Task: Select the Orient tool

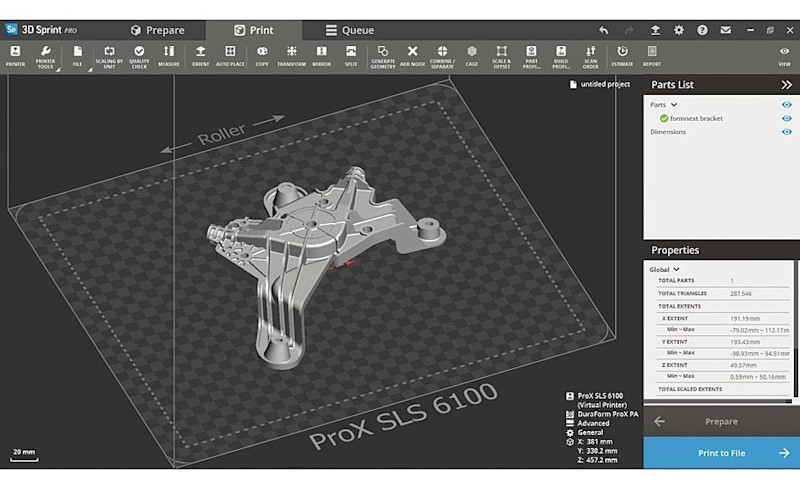Action: 201,56
